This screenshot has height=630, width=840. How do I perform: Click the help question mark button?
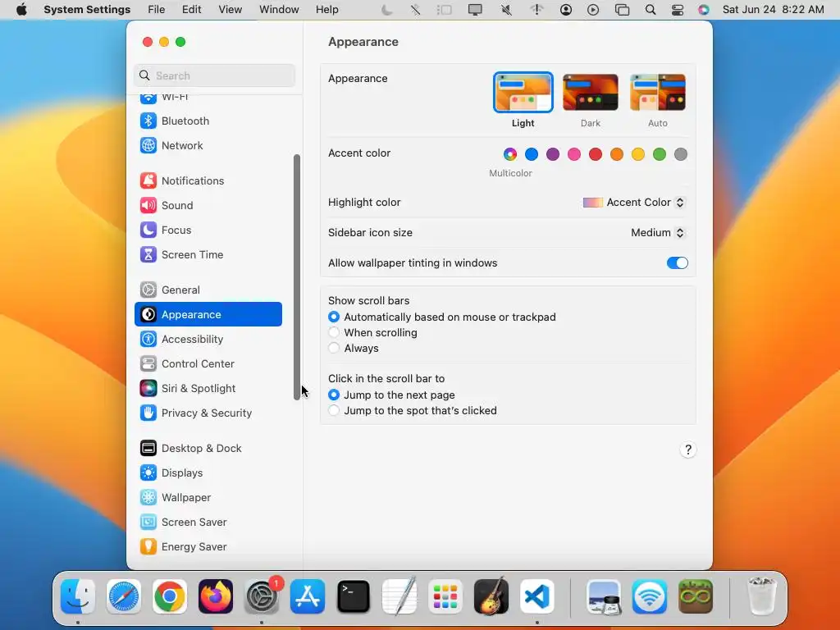pos(688,450)
